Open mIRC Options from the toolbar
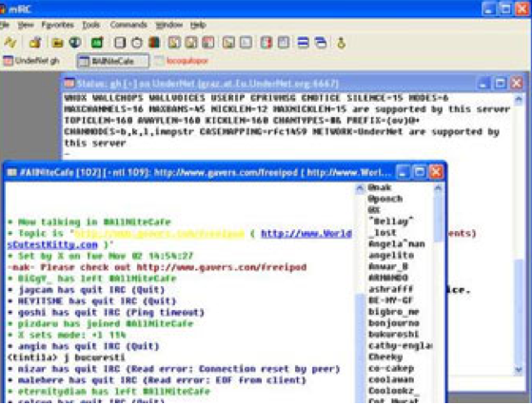Screen dimensions: 532x405 35,43
